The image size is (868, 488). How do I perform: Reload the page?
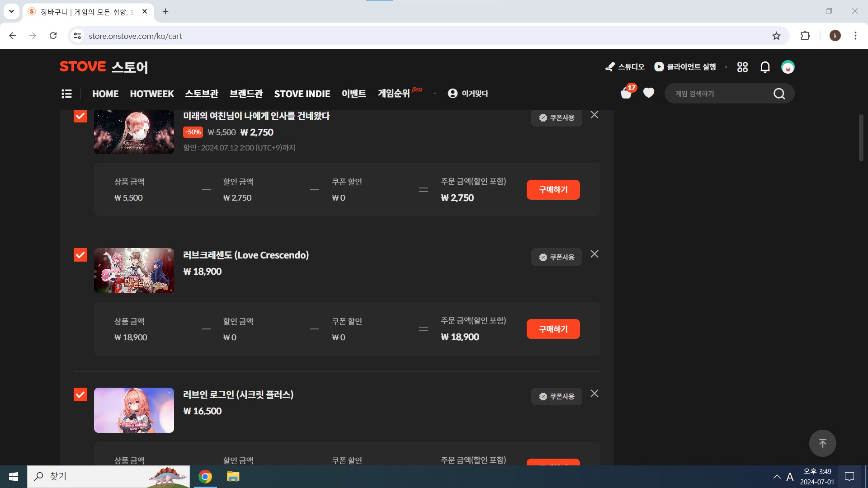[x=53, y=36]
